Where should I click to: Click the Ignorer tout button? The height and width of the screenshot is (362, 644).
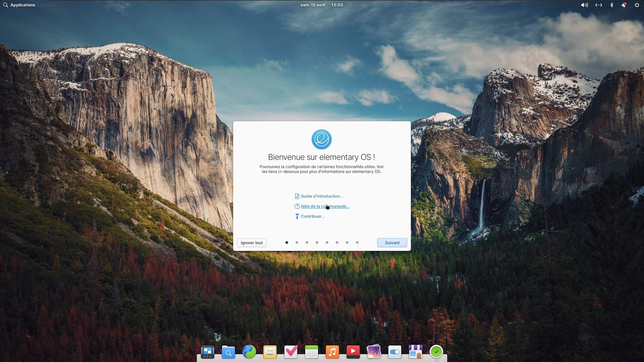pos(252,243)
